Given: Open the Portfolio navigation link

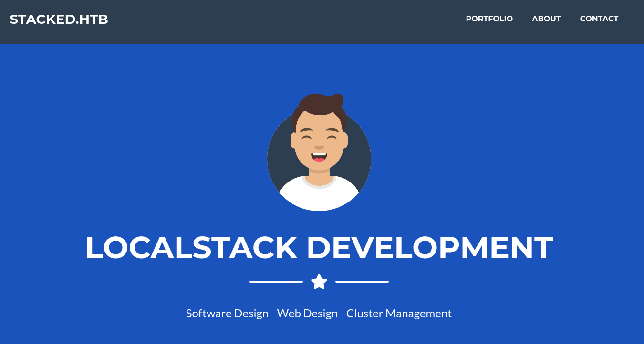Looking at the screenshot, I should coord(489,19).
